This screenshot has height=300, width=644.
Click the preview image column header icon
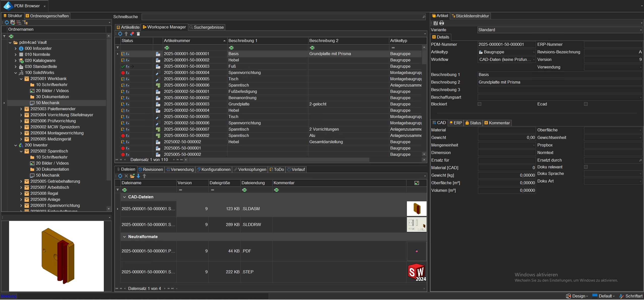coord(417,183)
